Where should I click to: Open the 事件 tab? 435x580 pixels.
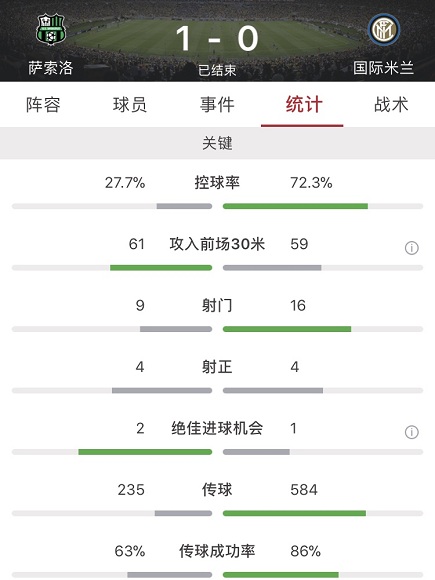pos(217,105)
